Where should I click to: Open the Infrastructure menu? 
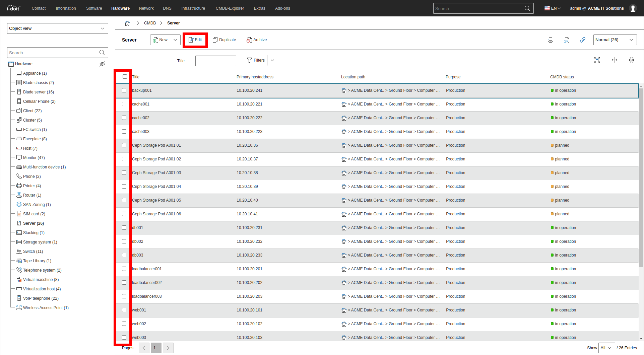click(193, 8)
